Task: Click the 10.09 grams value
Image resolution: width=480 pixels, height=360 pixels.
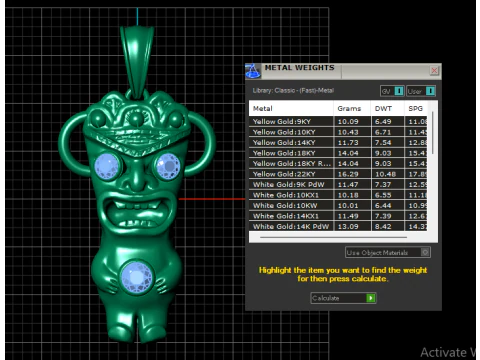Action: point(348,122)
